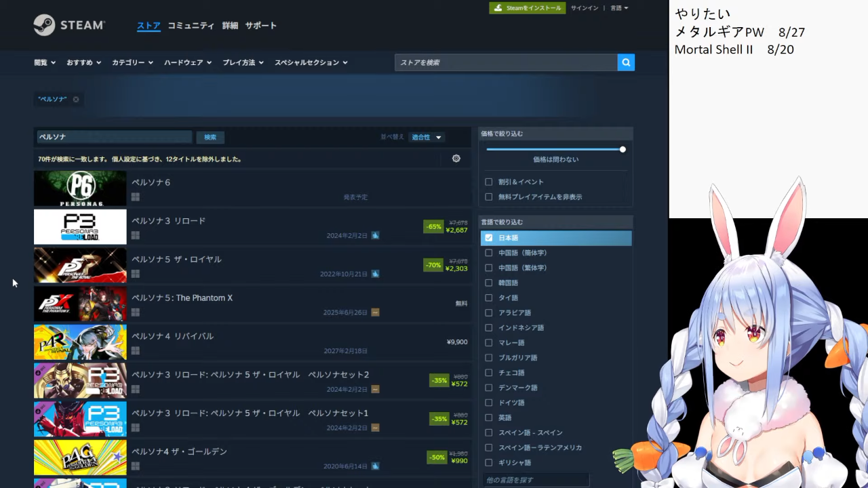Screen dimensions: 868x488
Task: Click Windows icon on ペルソナ3 リロード row
Action: click(x=136, y=235)
